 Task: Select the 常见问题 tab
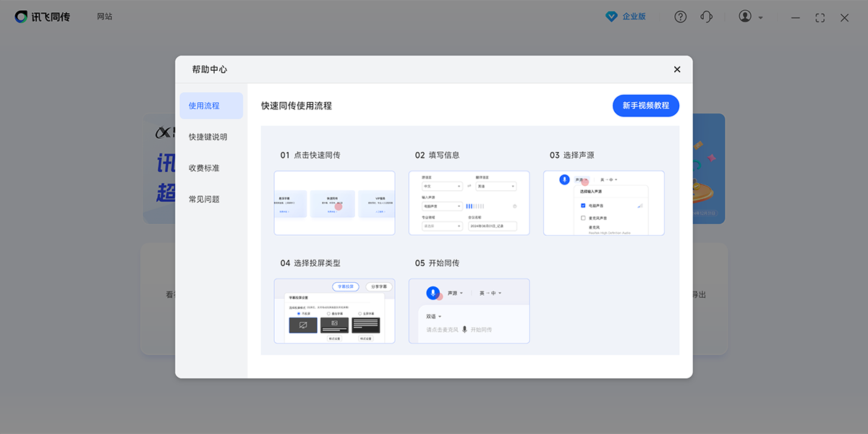[x=204, y=199]
